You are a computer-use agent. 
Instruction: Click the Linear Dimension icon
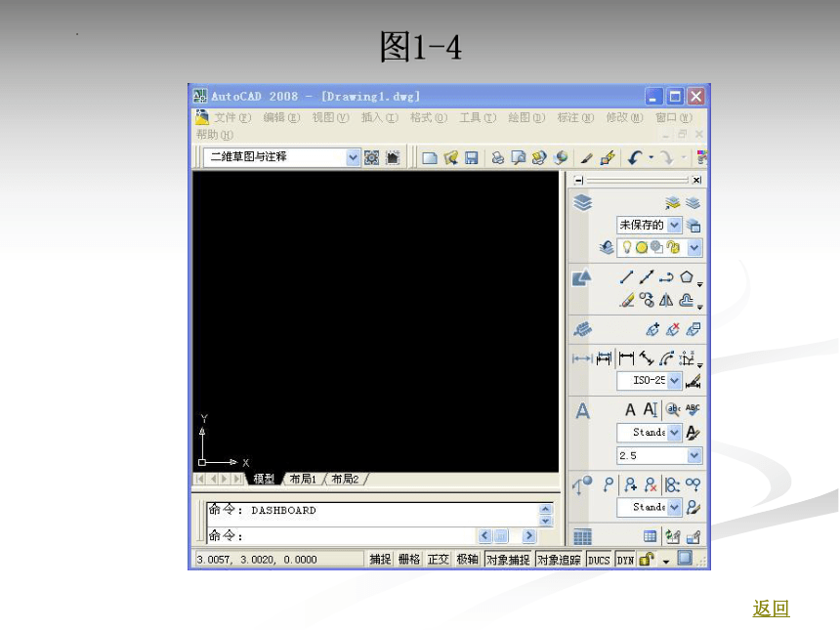[626, 357]
